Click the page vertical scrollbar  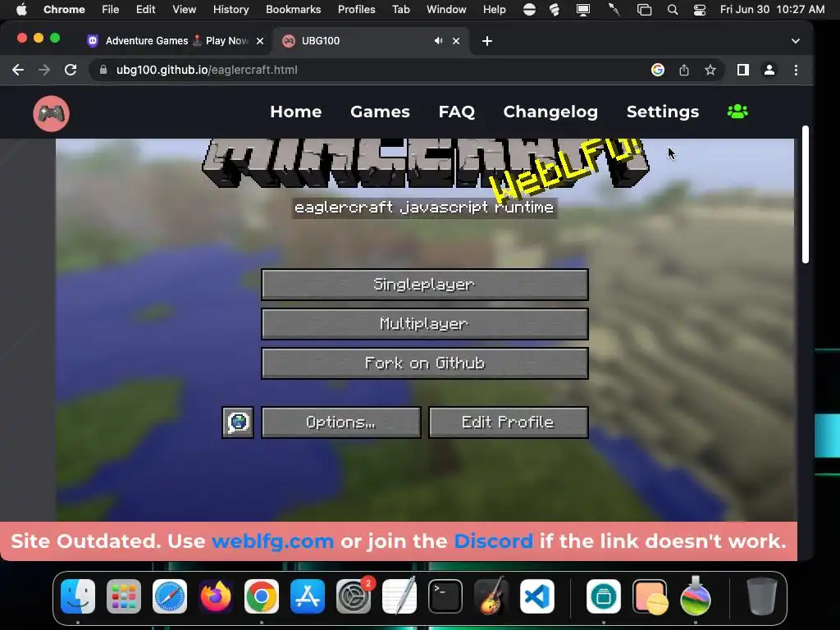(x=806, y=194)
